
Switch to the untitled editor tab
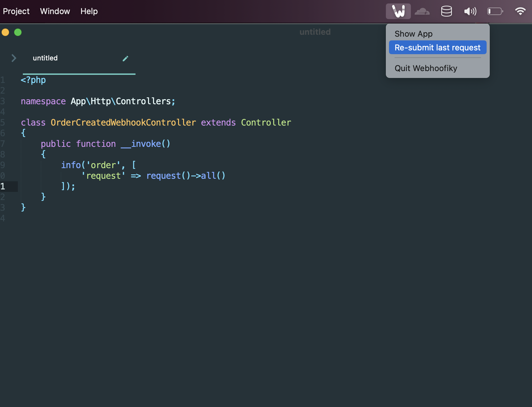tap(45, 58)
